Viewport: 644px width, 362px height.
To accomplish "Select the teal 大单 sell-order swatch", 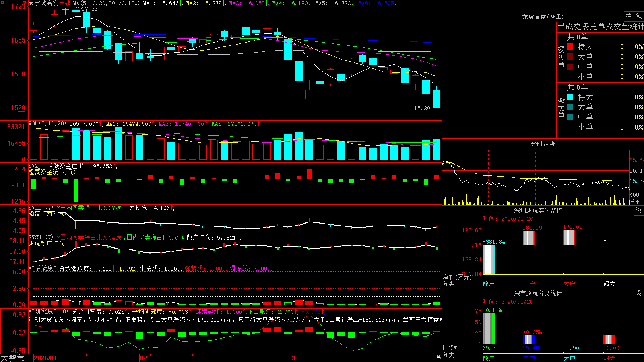I will [x=570, y=107].
